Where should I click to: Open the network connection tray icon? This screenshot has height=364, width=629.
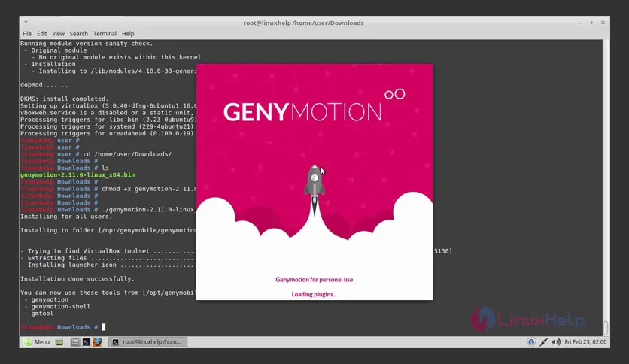click(x=543, y=342)
